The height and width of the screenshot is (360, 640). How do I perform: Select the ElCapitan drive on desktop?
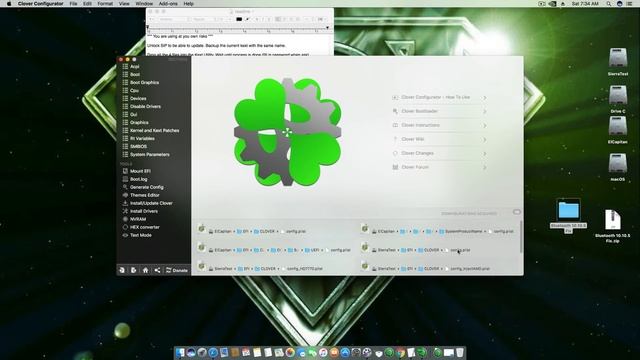pos(618,130)
